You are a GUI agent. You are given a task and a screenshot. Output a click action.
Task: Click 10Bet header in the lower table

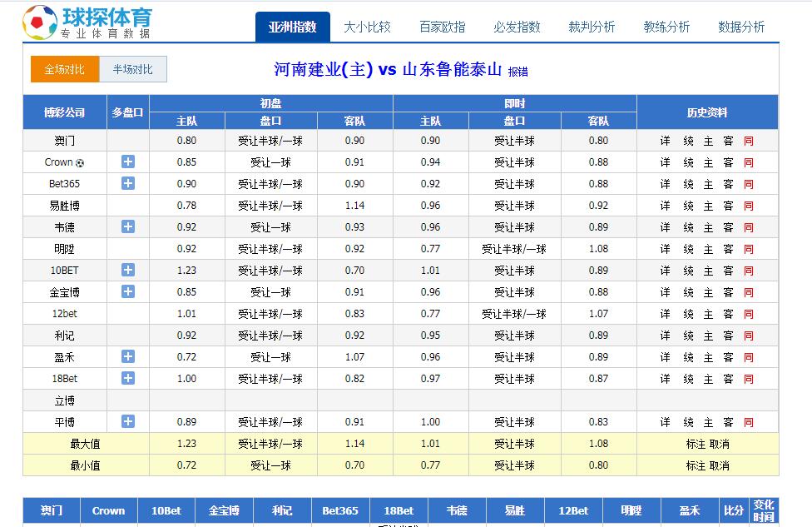point(166,511)
